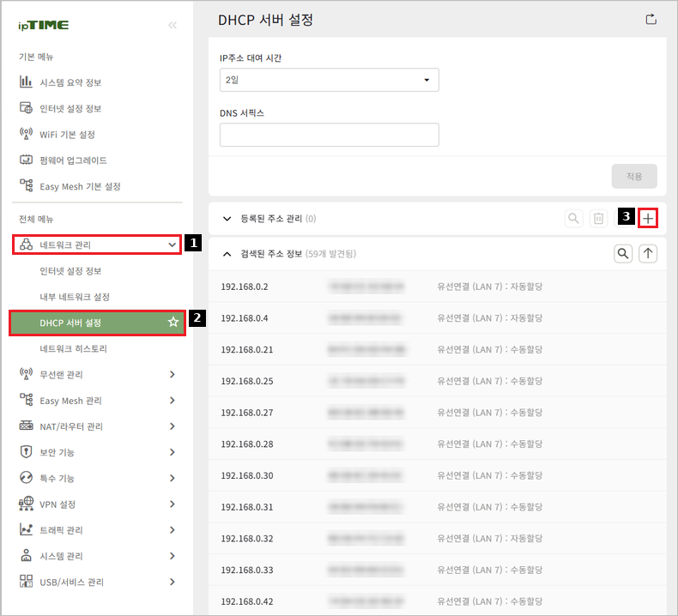This screenshot has width=678, height=616.
Task: Select DHCP 서버 설정 menu item
Action: coord(97,323)
